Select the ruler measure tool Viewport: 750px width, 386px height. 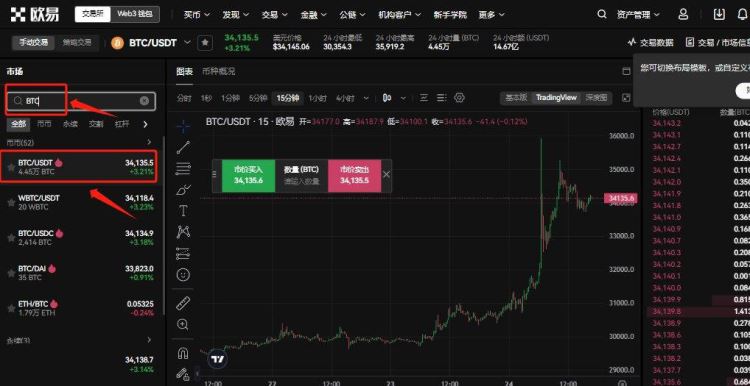pos(183,303)
